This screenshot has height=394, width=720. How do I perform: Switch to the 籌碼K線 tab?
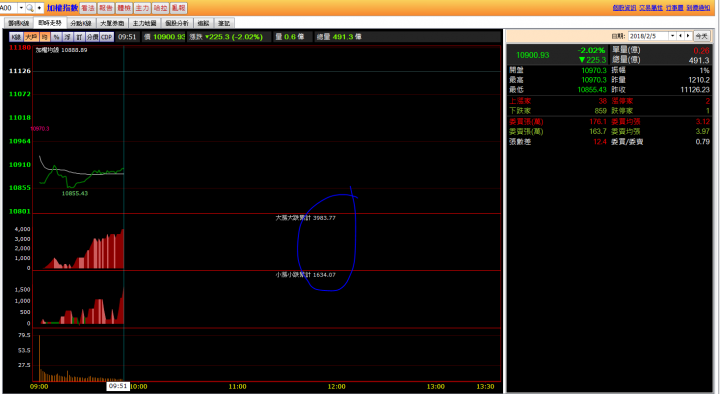coord(18,23)
